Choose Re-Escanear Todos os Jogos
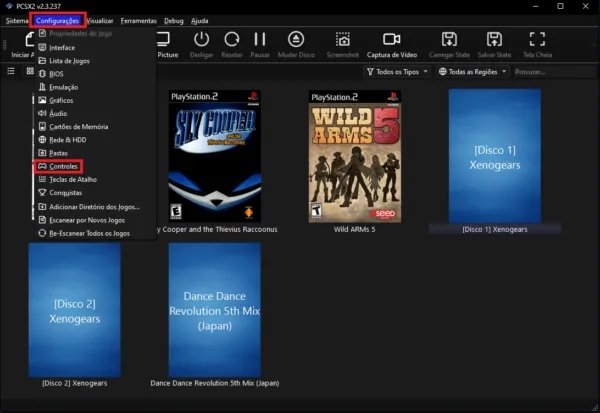The height and width of the screenshot is (413, 600). pos(96,233)
